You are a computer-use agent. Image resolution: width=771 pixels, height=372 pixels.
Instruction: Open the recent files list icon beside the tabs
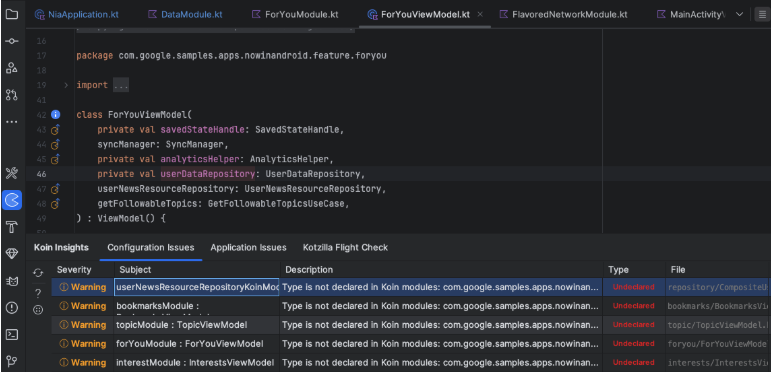tap(761, 14)
